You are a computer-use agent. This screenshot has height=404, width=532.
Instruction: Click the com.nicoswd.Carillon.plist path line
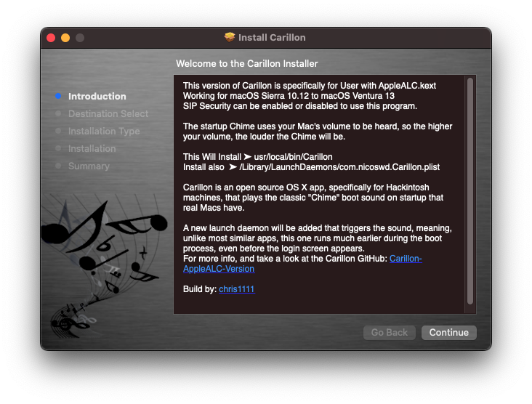pos(311,167)
